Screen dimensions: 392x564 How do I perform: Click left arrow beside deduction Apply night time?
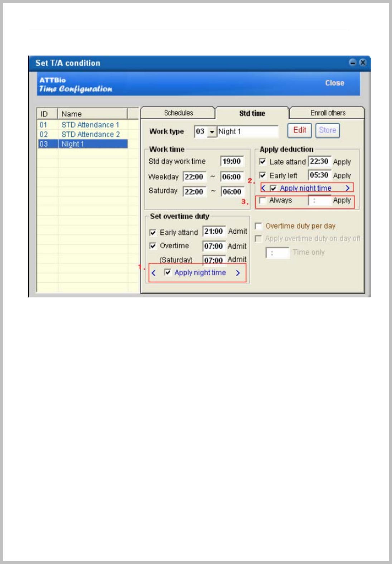pos(263,188)
